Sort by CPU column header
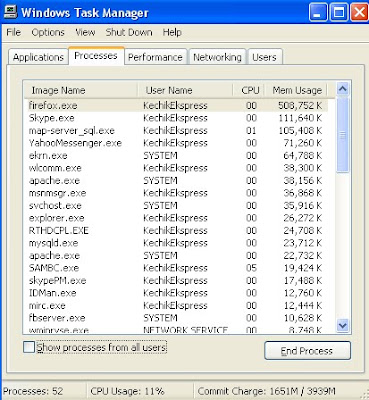 pyautogui.click(x=249, y=90)
